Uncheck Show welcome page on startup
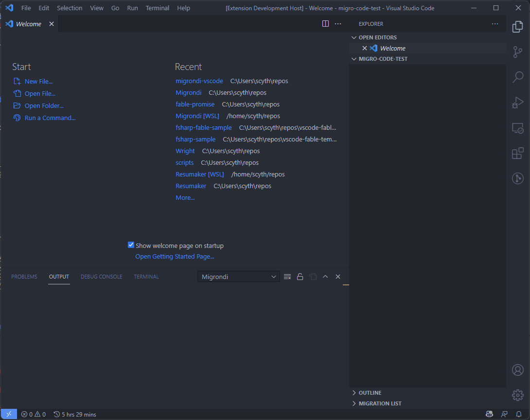The image size is (530, 420). click(131, 245)
